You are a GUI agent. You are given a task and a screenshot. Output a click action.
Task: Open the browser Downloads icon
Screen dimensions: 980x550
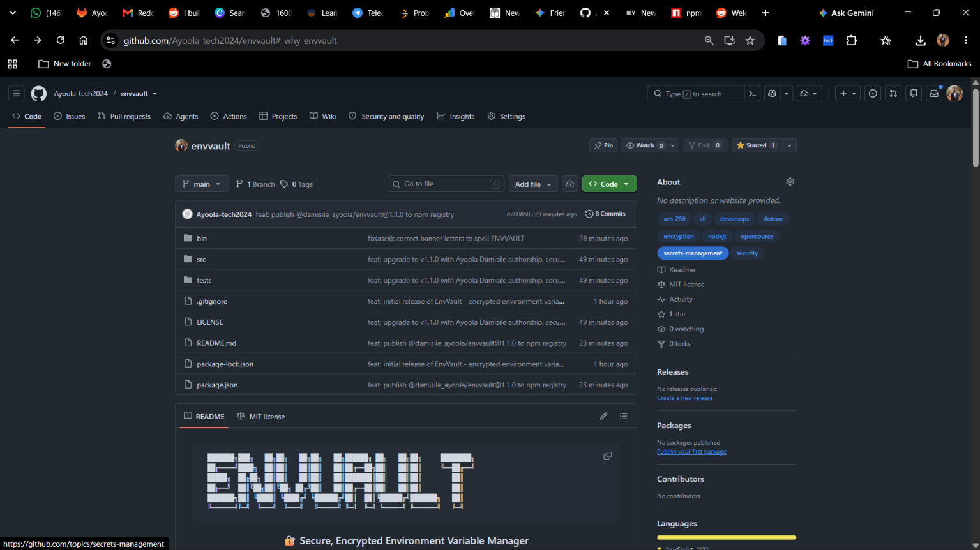pyautogui.click(x=920, y=40)
